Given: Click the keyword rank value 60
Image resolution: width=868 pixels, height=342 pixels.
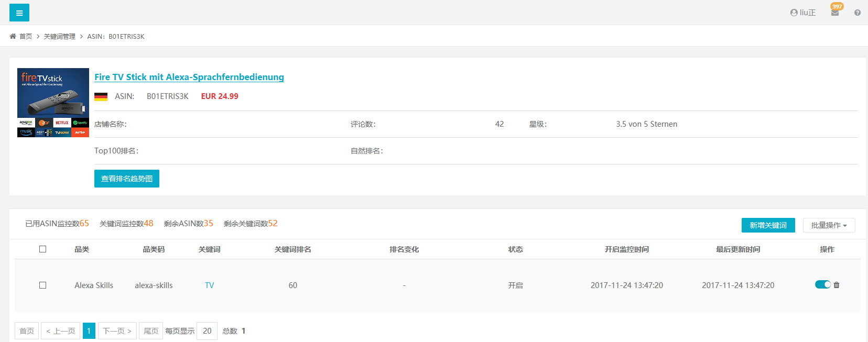Looking at the screenshot, I should click(293, 285).
